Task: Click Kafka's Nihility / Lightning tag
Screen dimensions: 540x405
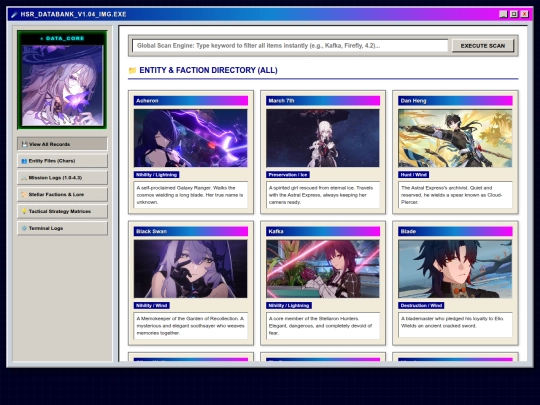Action: coord(289,305)
